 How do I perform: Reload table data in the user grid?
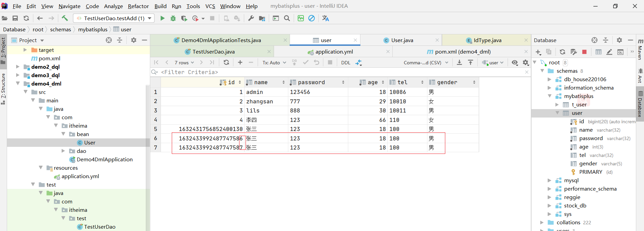click(226, 62)
